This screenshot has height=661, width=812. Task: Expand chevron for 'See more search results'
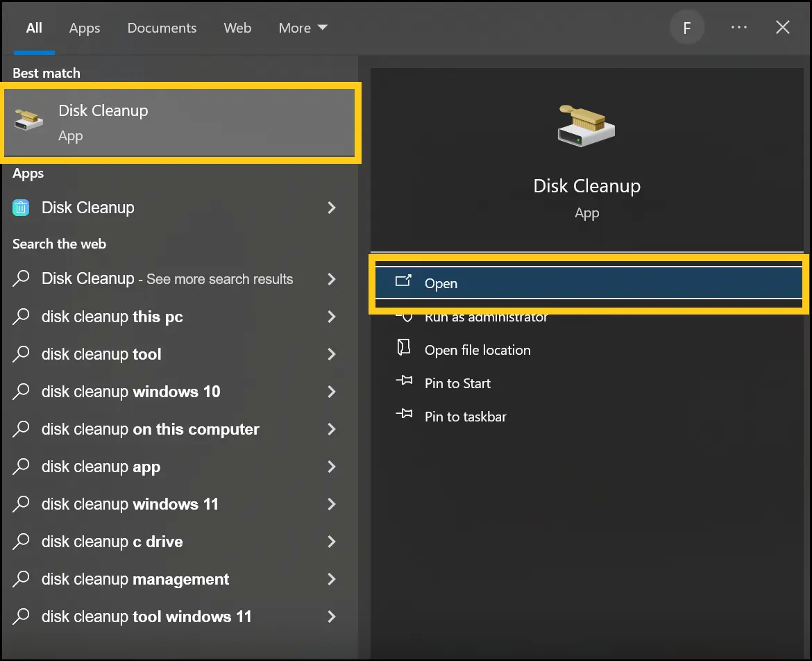(332, 278)
